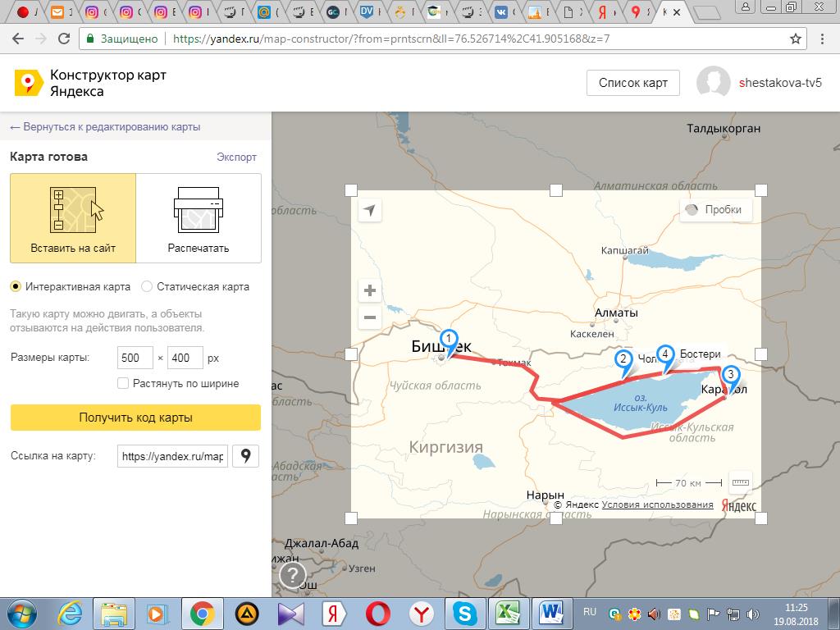Select the Интерактивная карта radio button

[x=16, y=286]
